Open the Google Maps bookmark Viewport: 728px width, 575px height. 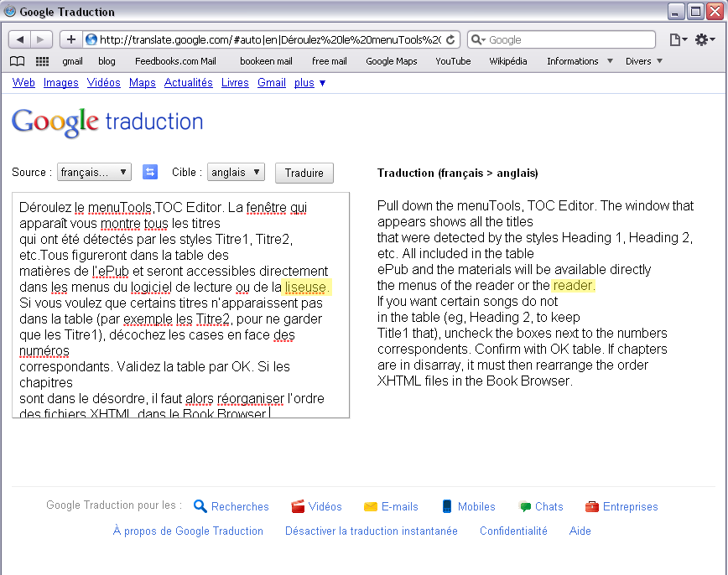coord(392,61)
